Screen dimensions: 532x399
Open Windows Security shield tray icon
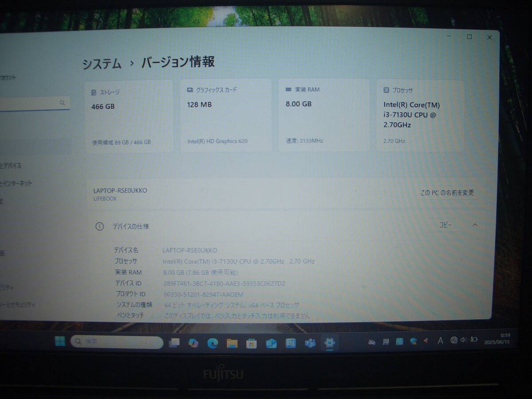[x=413, y=341]
